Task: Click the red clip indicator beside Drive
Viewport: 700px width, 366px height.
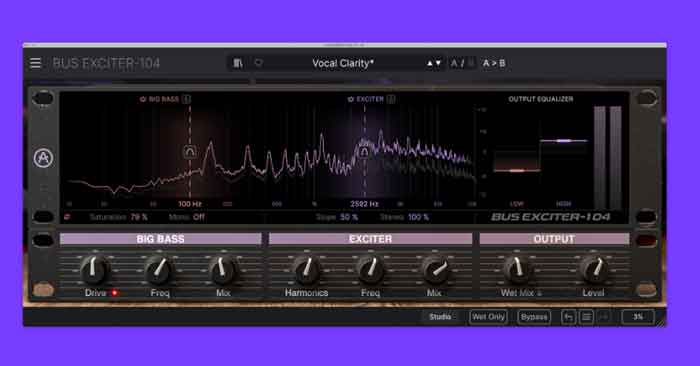Action: (x=114, y=293)
